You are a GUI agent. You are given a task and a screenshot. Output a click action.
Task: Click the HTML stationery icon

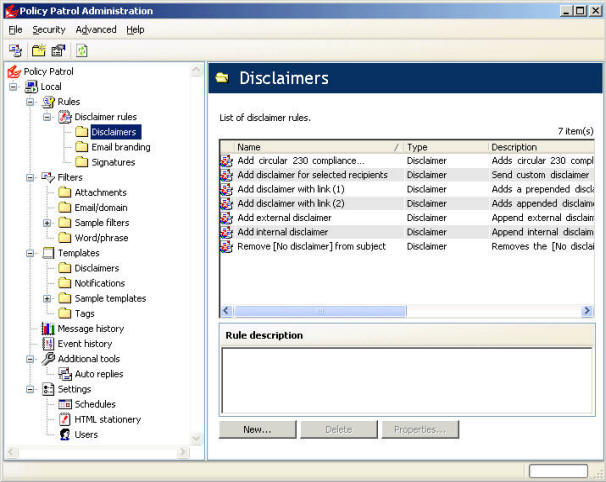click(x=65, y=419)
